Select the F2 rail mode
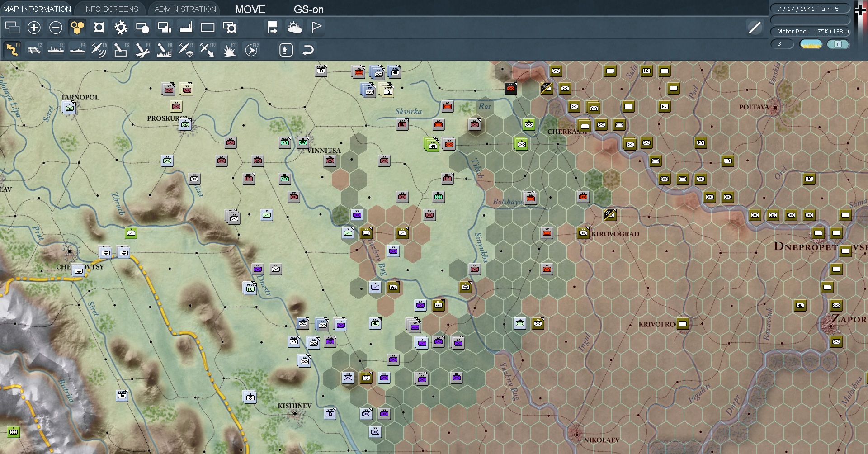Image resolution: width=868 pixels, height=454 pixels. 34,50
